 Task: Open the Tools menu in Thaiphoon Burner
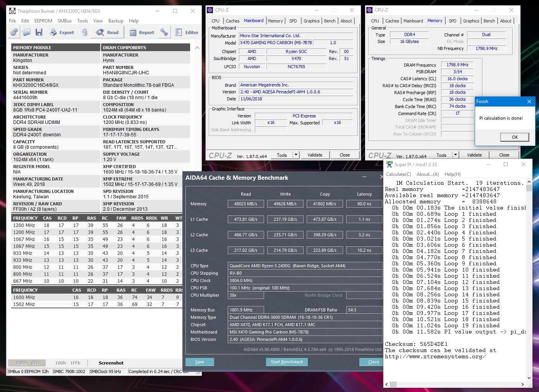82,21
